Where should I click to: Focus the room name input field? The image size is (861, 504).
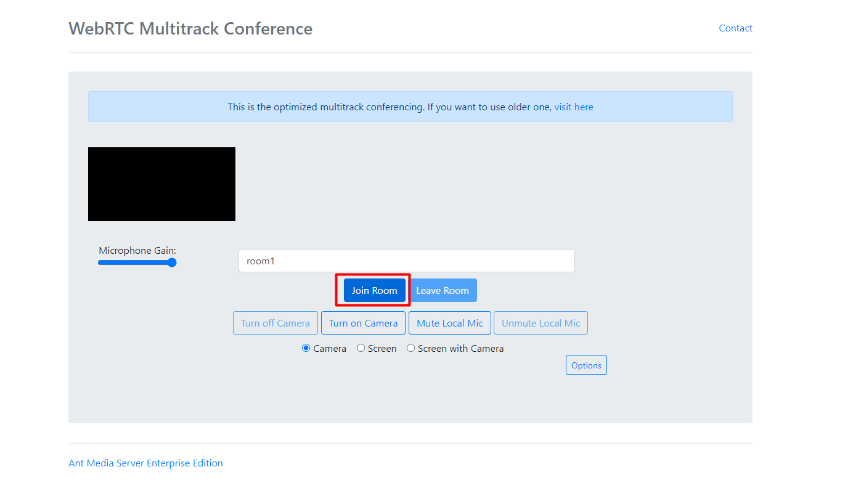pos(406,261)
